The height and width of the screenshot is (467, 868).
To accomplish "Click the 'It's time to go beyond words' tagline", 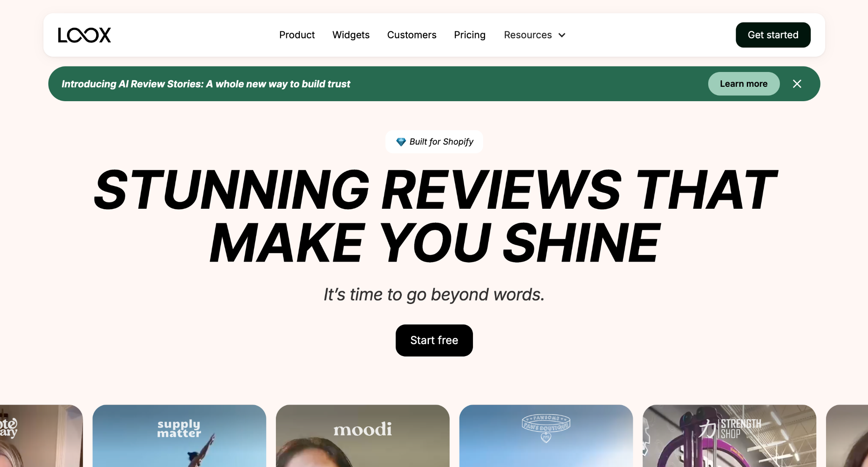I will pos(434,294).
